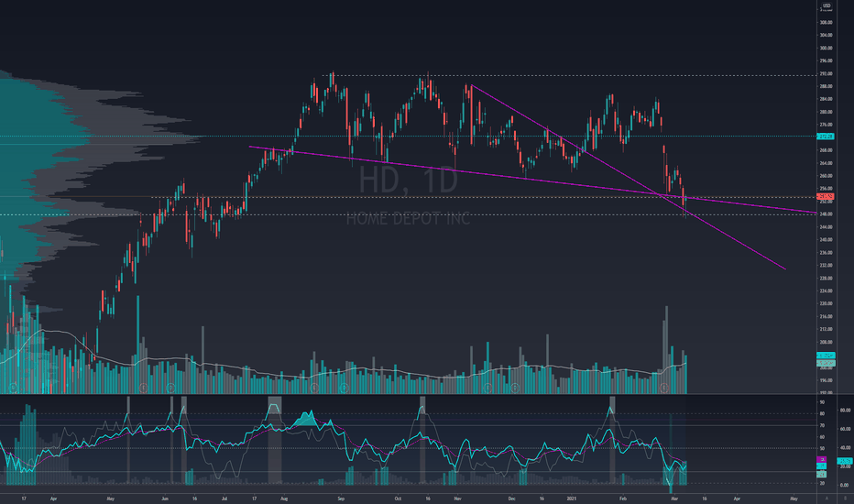This screenshot has height=504, width=854.
Task: Open the event marker in early September 2020
Action: [344, 388]
